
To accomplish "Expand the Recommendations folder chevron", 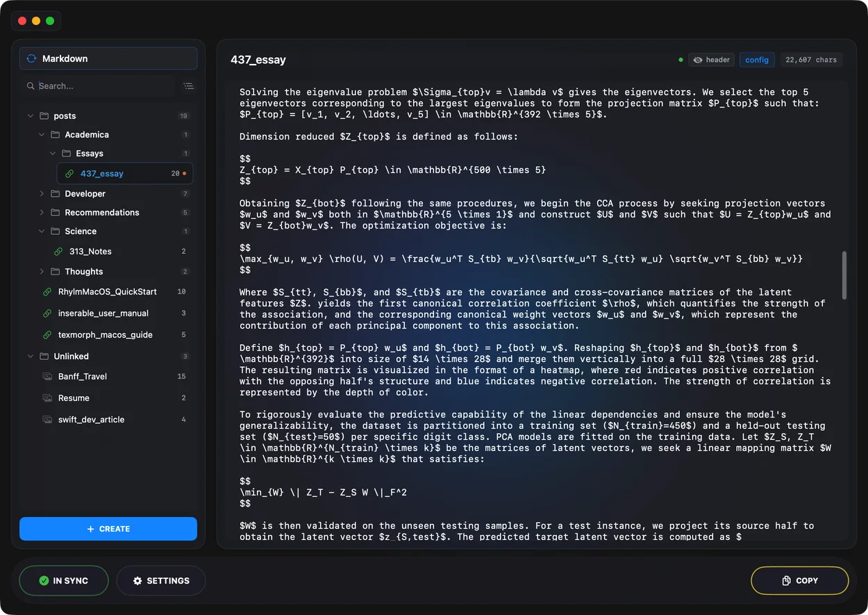I will (42, 213).
